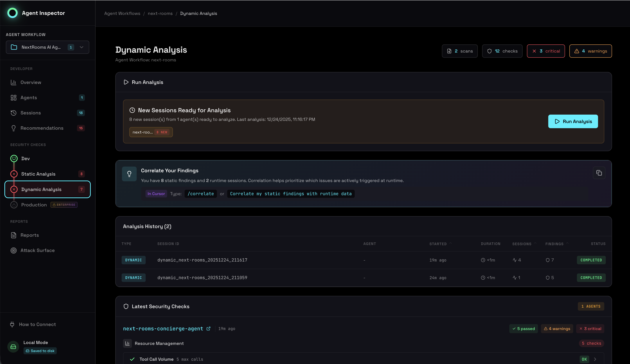Click the Agent Inspector logo icon

12,13
